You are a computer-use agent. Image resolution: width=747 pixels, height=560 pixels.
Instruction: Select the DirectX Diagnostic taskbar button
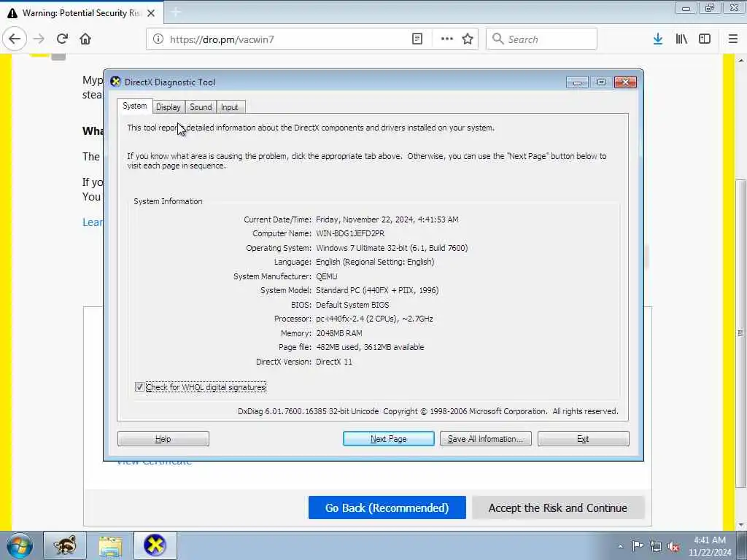155,545
